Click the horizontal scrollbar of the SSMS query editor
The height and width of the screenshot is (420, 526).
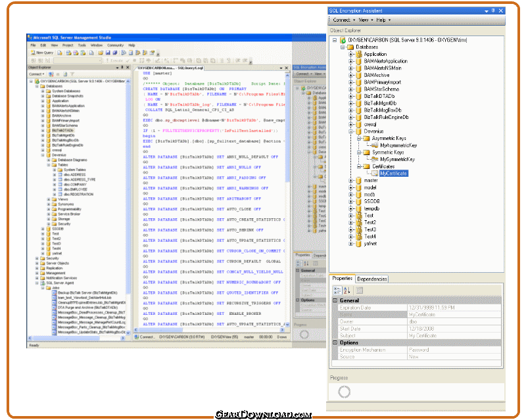point(210,330)
